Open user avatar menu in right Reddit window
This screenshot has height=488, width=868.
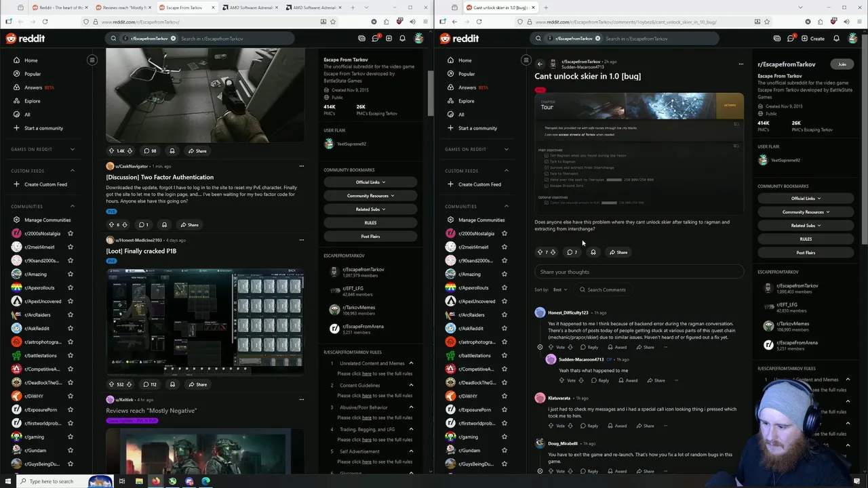click(853, 39)
